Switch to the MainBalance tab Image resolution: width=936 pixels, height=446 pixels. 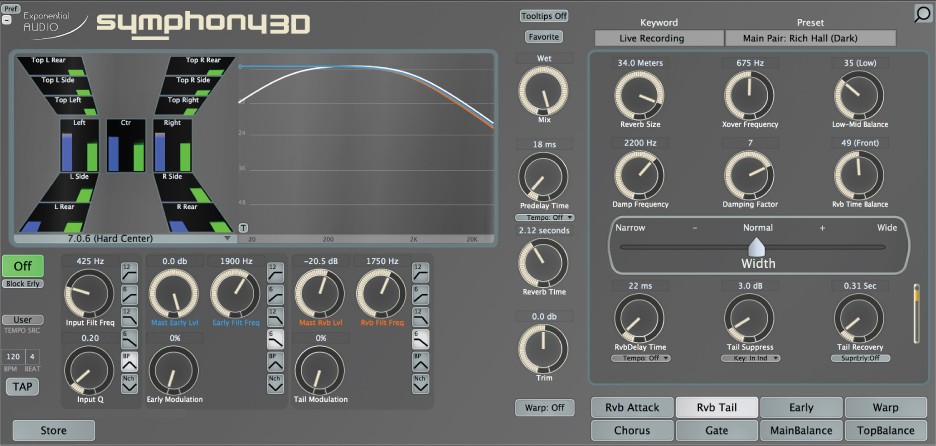click(x=801, y=430)
